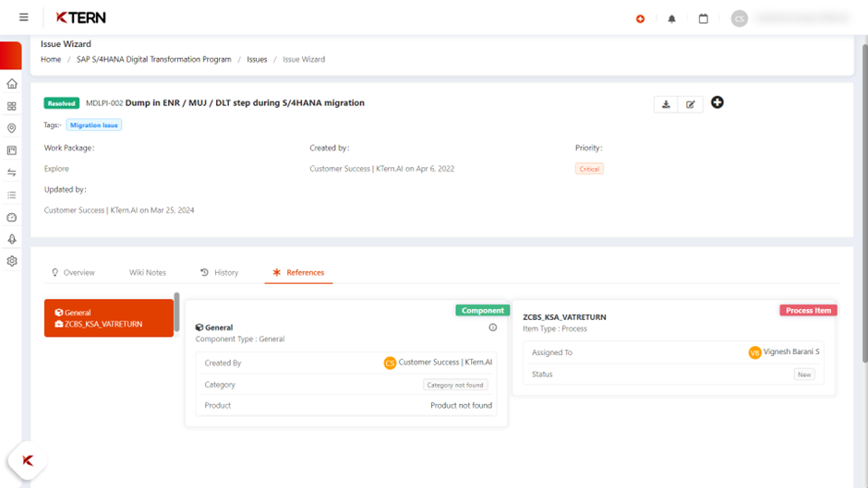Click the black plus circle icon
The image size is (868, 488).
click(x=717, y=102)
